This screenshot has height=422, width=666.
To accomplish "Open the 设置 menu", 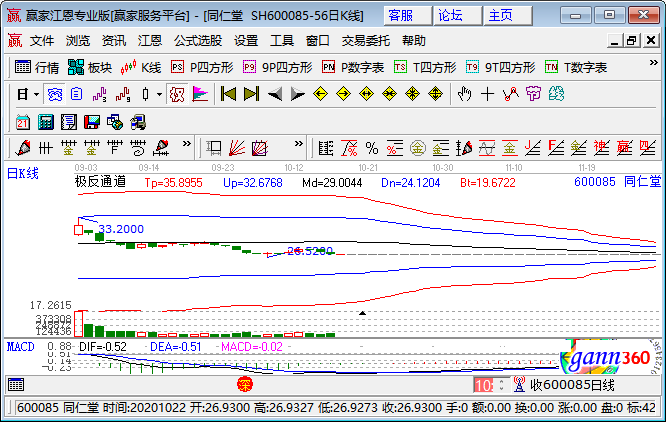I will [x=246, y=41].
